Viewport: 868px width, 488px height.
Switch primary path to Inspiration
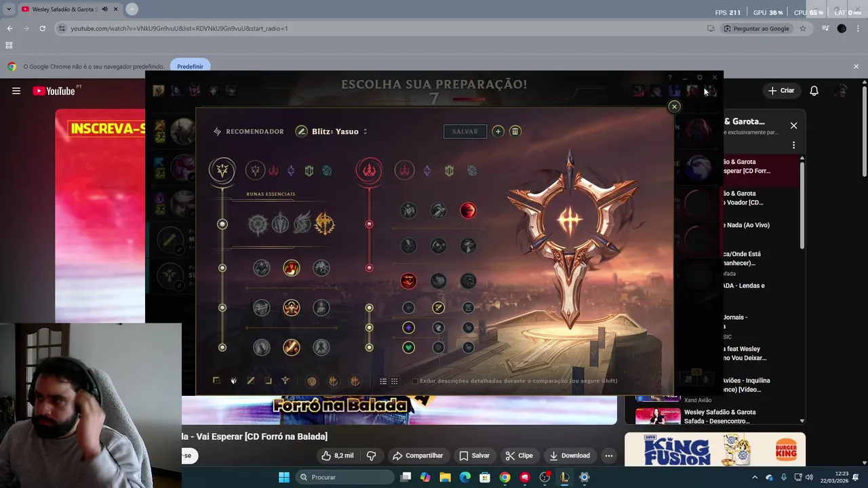327,171
